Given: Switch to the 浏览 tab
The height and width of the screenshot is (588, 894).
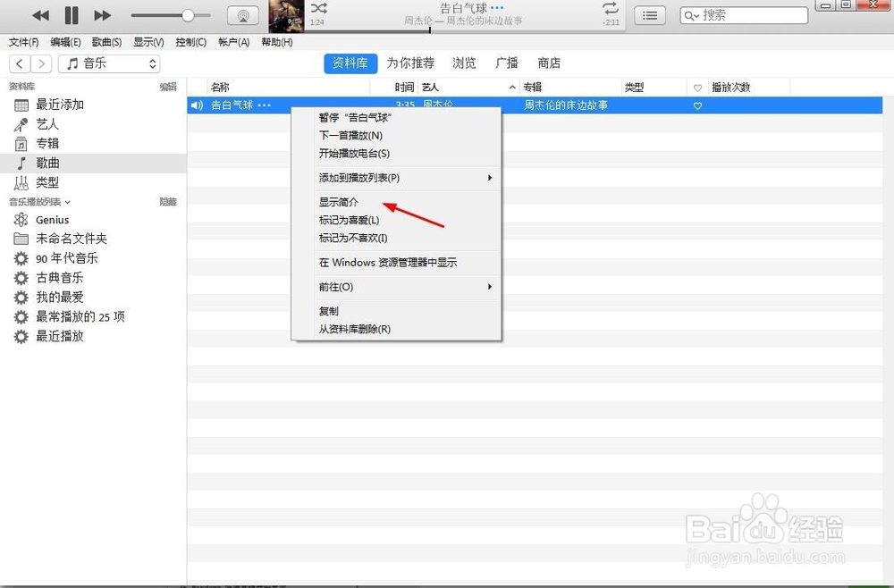Looking at the screenshot, I should coord(464,63).
